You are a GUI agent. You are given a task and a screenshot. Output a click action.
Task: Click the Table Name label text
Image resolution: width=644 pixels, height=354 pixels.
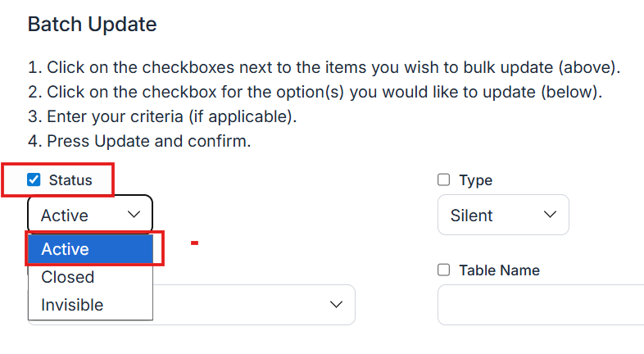(x=499, y=270)
